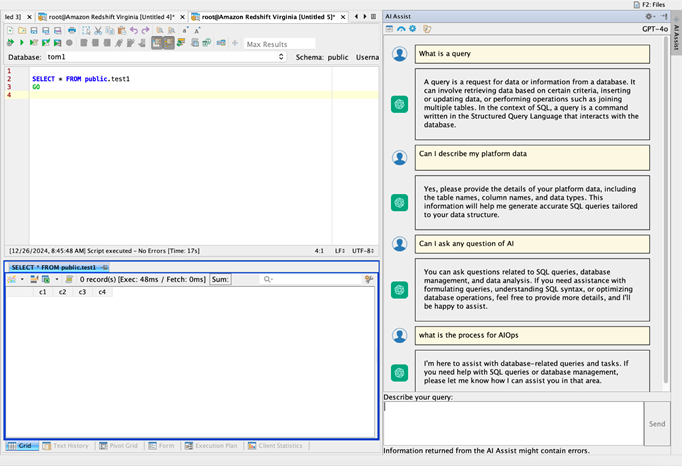Click the filter icon at results toolbar right
This screenshot has width=683, height=466.
click(x=369, y=280)
